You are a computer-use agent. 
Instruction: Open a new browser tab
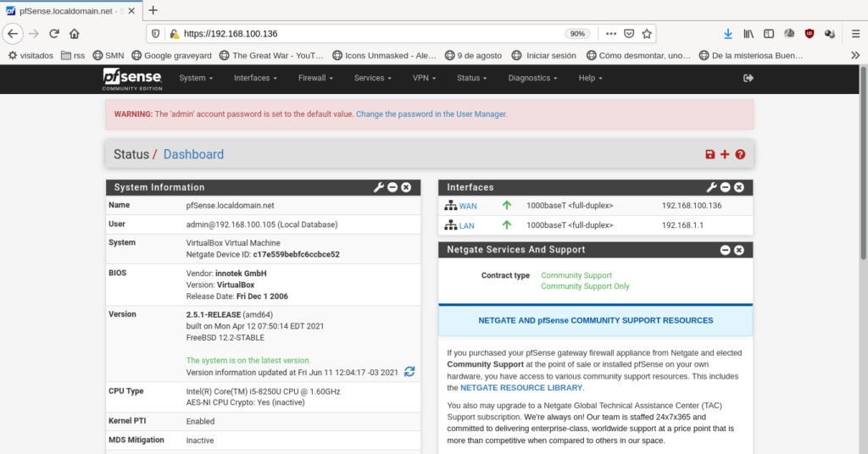pyautogui.click(x=153, y=10)
